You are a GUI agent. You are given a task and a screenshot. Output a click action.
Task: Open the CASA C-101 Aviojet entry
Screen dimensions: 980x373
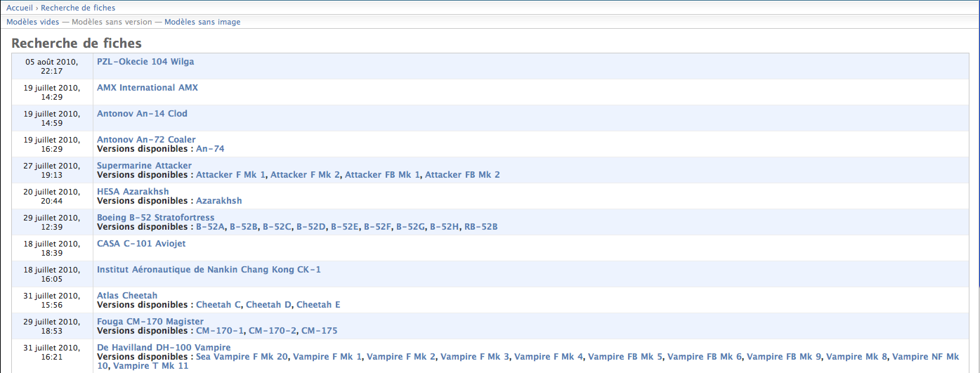coord(141,244)
